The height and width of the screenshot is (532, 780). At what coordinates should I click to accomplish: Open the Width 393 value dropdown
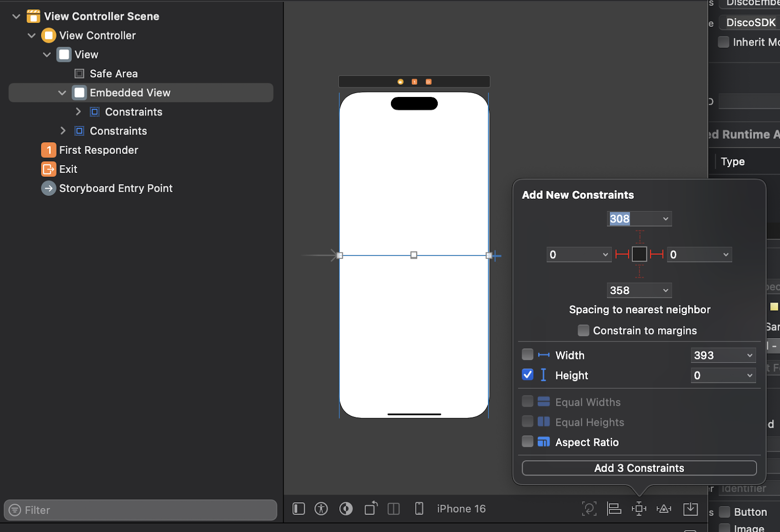[750, 355]
